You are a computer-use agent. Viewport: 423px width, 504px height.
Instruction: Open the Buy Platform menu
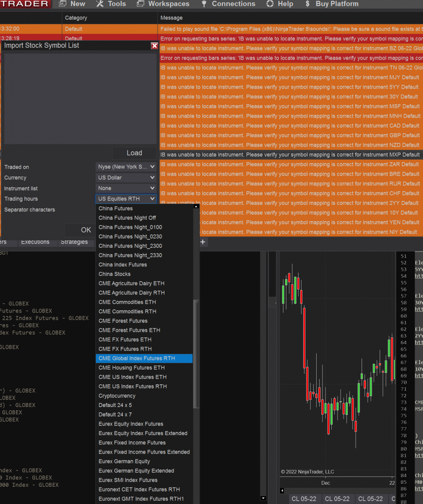click(332, 4)
